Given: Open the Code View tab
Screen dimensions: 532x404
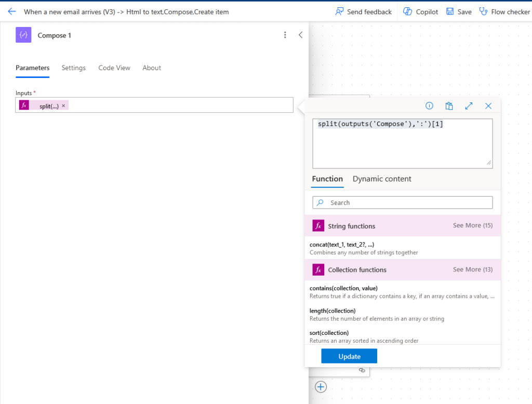Looking at the screenshot, I should pos(114,68).
